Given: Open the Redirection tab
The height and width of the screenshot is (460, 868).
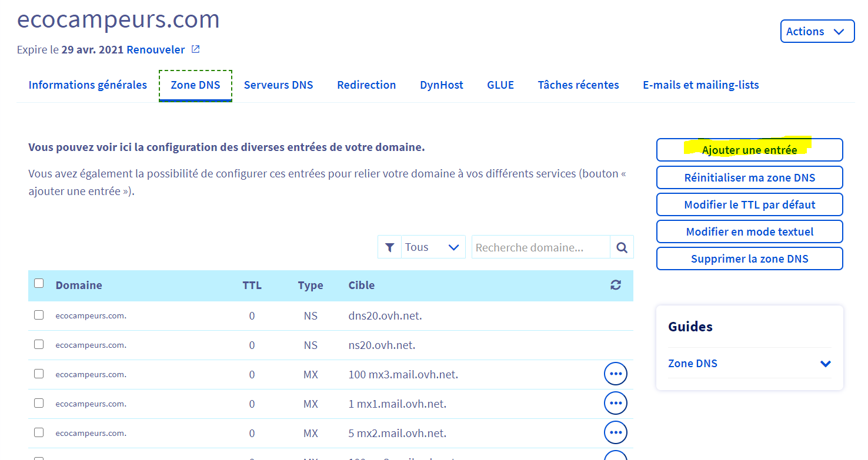Looking at the screenshot, I should [366, 85].
